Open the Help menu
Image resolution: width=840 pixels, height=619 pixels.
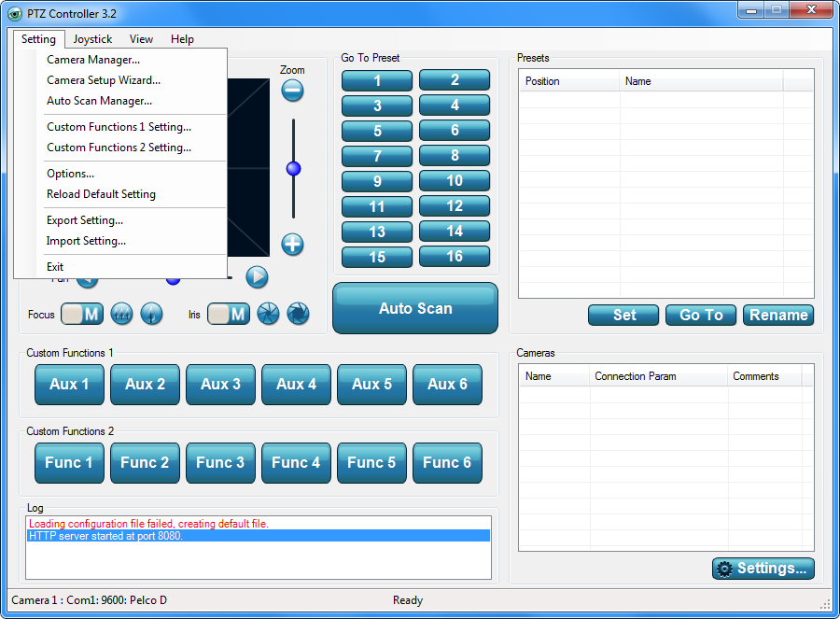[182, 39]
